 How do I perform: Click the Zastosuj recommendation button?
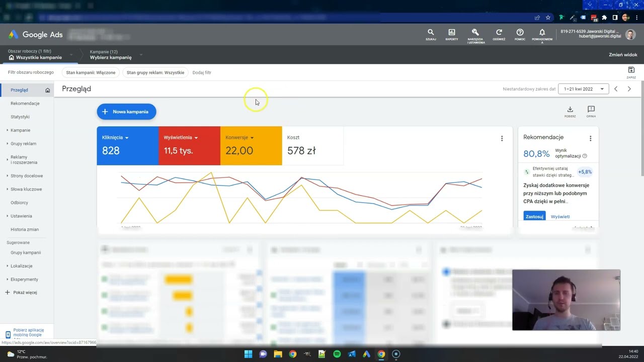[x=534, y=217]
